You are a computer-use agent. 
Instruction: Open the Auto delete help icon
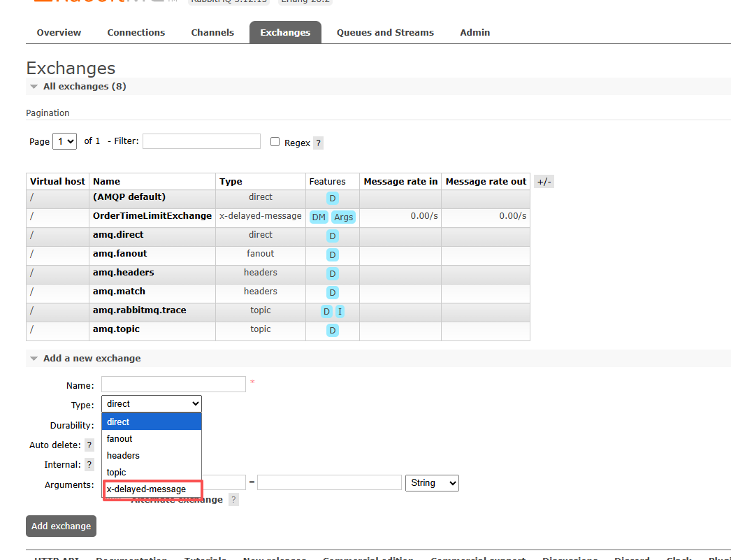(89, 445)
